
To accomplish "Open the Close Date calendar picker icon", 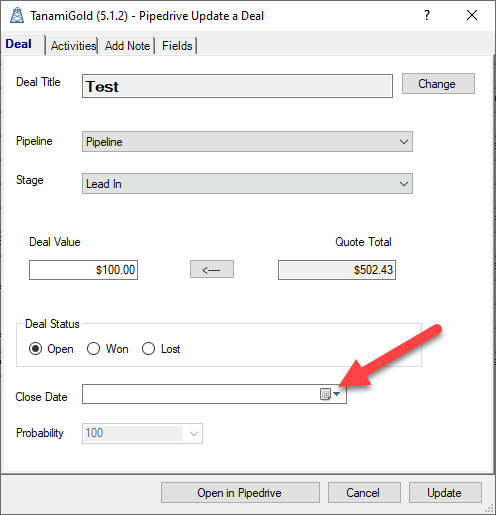I will (x=330, y=394).
